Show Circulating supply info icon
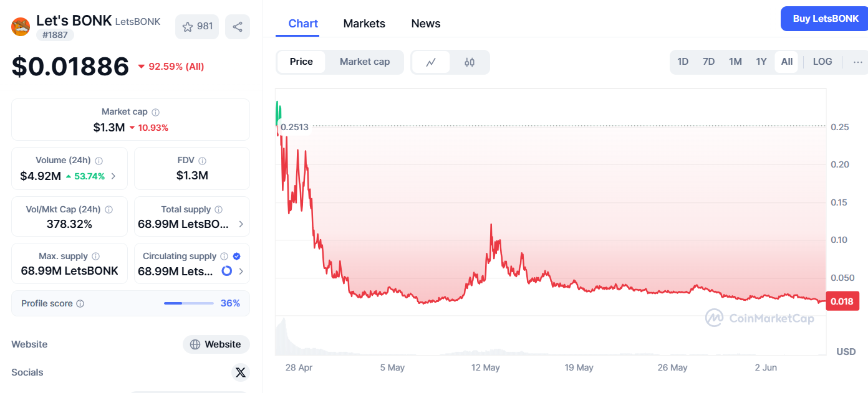 coord(224,257)
